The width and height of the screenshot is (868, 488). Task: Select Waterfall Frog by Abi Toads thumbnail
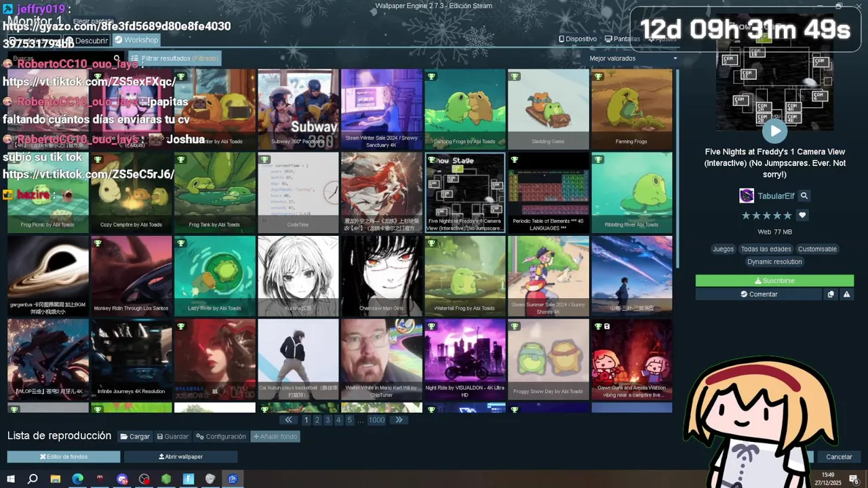click(465, 276)
